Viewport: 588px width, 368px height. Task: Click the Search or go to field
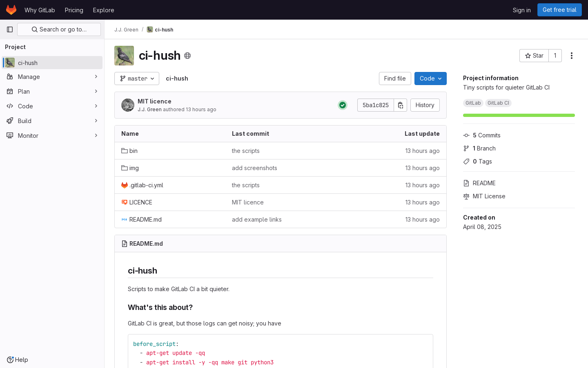click(x=59, y=29)
